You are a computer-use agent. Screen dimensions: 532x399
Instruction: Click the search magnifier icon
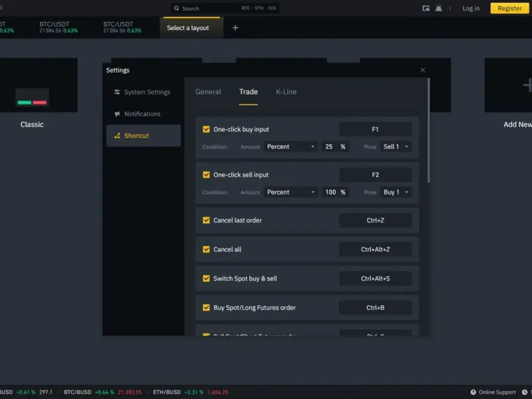point(176,8)
